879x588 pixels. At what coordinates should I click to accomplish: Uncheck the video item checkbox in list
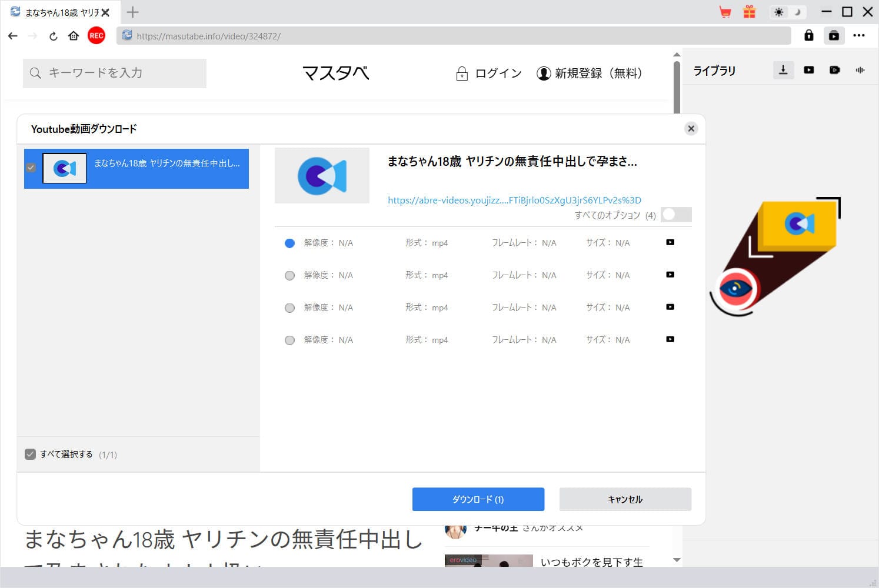pos(31,168)
